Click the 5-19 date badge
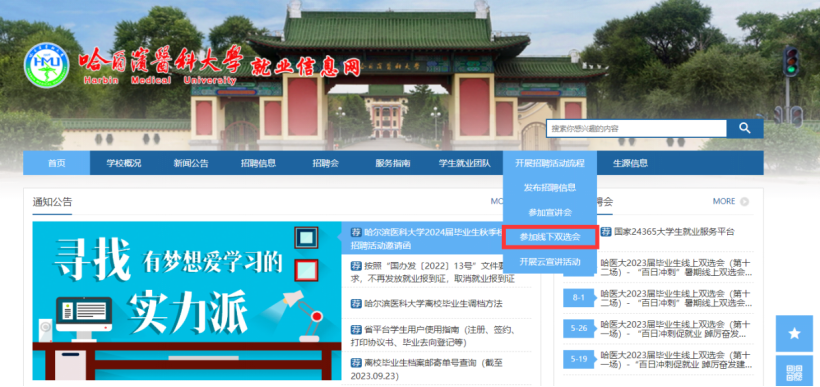This screenshot has height=387, width=820. pyautogui.click(x=578, y=359)
